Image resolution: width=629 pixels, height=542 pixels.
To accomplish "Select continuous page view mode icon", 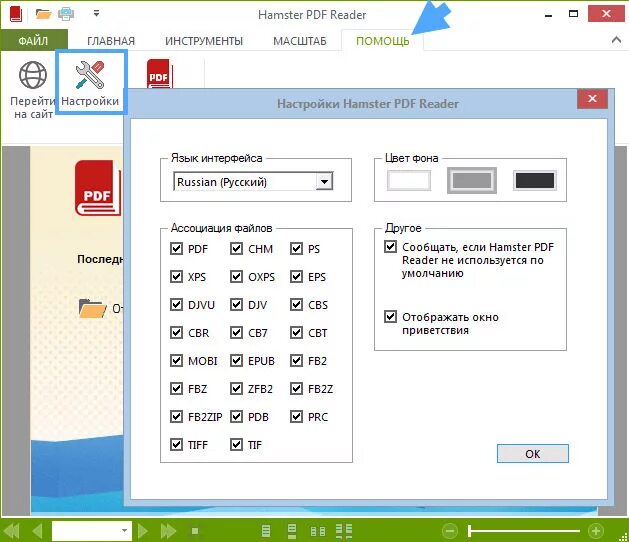I will pos(292,531).
